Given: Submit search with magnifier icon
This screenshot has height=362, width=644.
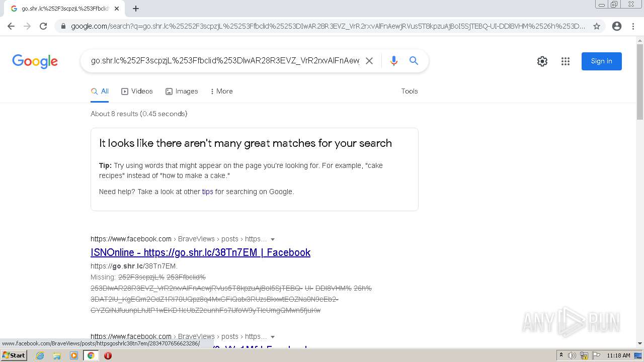Looking at the screenshot, I should 414,61.
